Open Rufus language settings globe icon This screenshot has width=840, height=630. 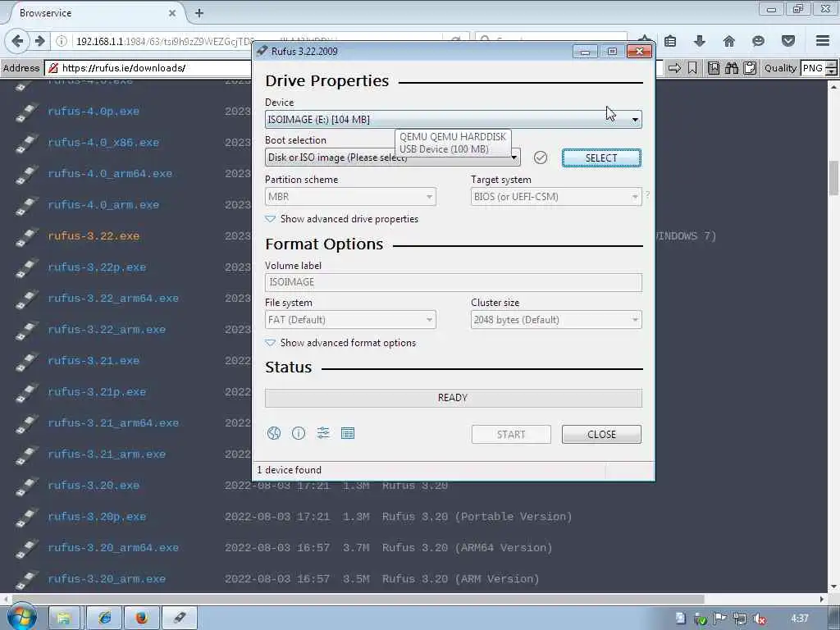tap(274, 433)
